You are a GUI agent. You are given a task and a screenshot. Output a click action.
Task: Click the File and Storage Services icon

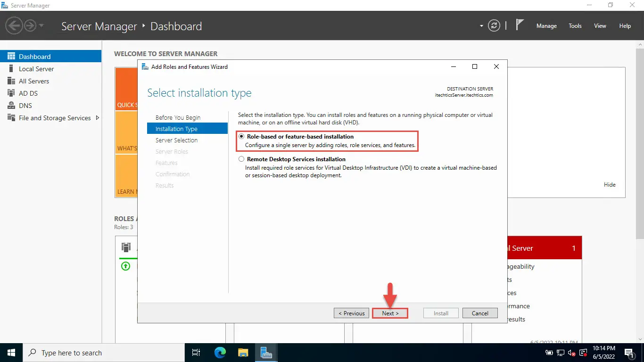pyautogui.click(x=11, y=118)
